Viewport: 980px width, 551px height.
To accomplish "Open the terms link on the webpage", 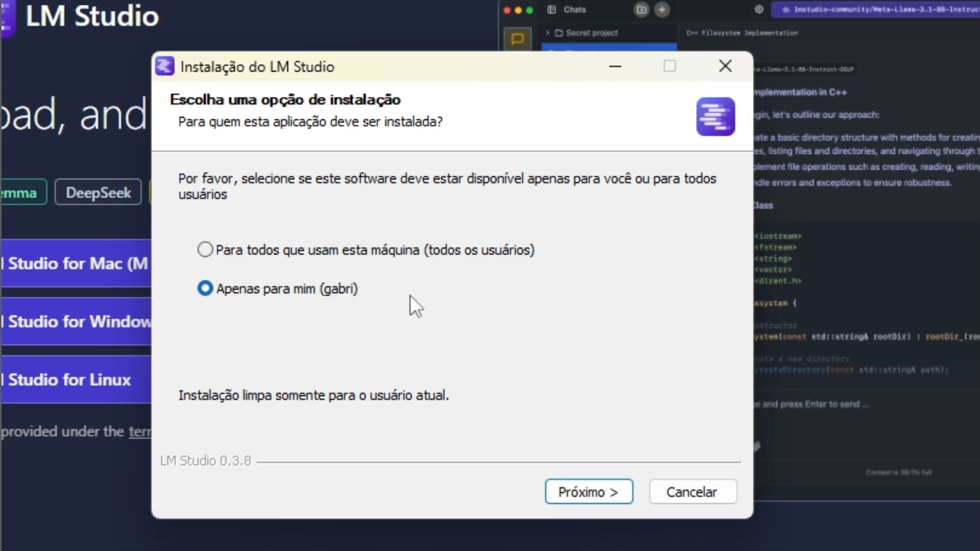I will pos(140,432).
